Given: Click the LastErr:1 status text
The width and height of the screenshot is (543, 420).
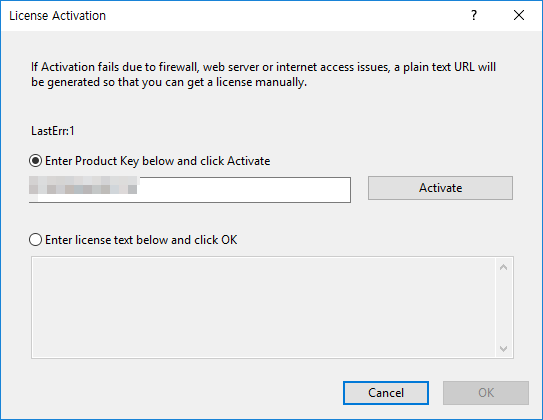Looking at the screenshot, I should [x=53, y=131].
